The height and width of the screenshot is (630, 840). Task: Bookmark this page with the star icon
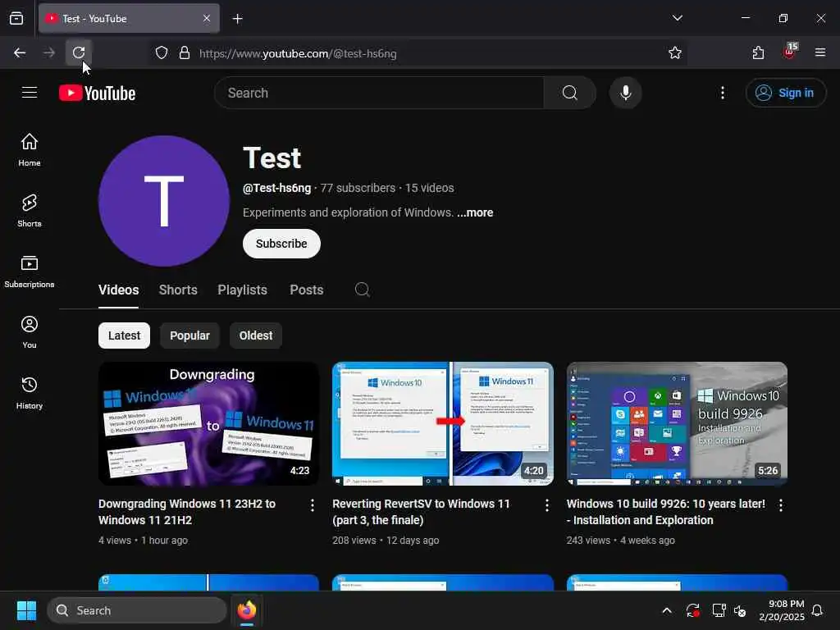(675, 52)
